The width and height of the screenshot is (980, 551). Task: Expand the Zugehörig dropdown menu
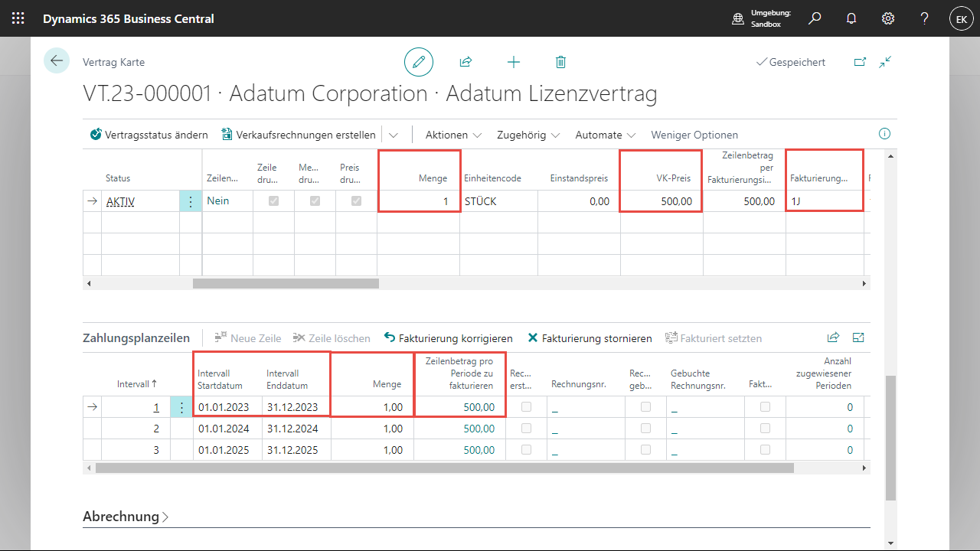[x=528, y=135]
